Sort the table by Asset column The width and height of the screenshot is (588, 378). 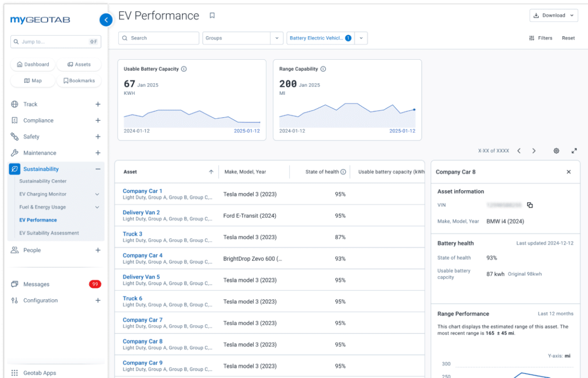(211, 172)
